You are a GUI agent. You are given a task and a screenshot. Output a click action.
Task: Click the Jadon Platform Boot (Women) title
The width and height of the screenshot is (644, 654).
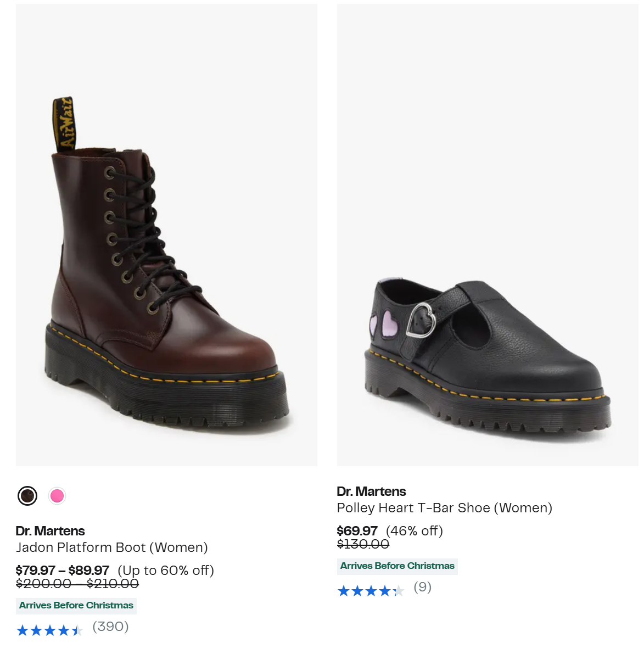pos(112,547)
